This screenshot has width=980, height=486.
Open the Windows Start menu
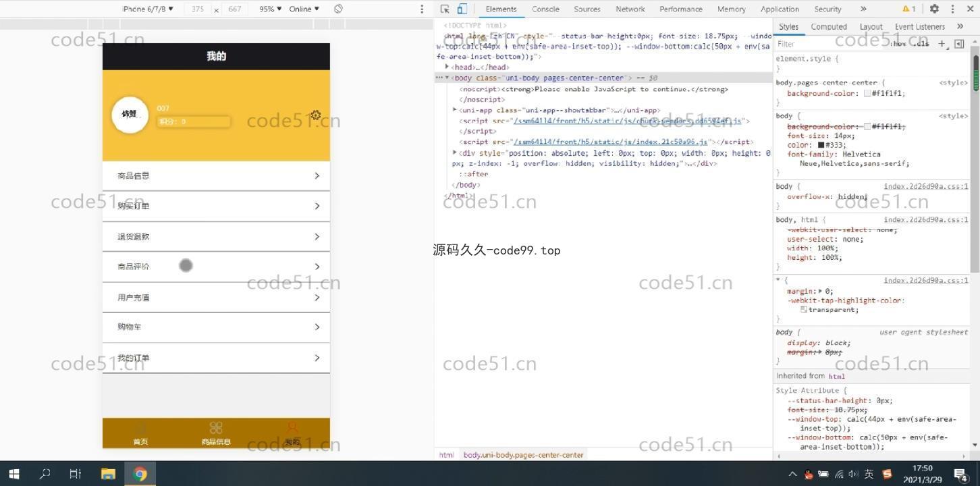click(x=13, y=474)
